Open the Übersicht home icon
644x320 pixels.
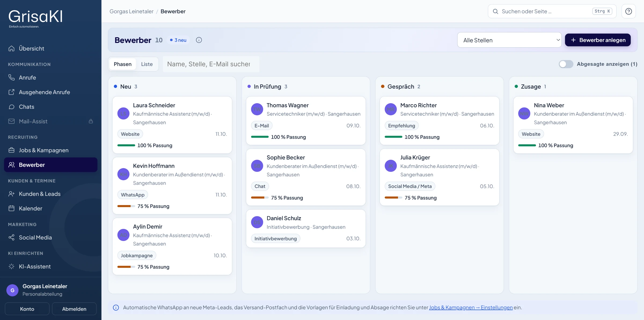tap(11, 48)
